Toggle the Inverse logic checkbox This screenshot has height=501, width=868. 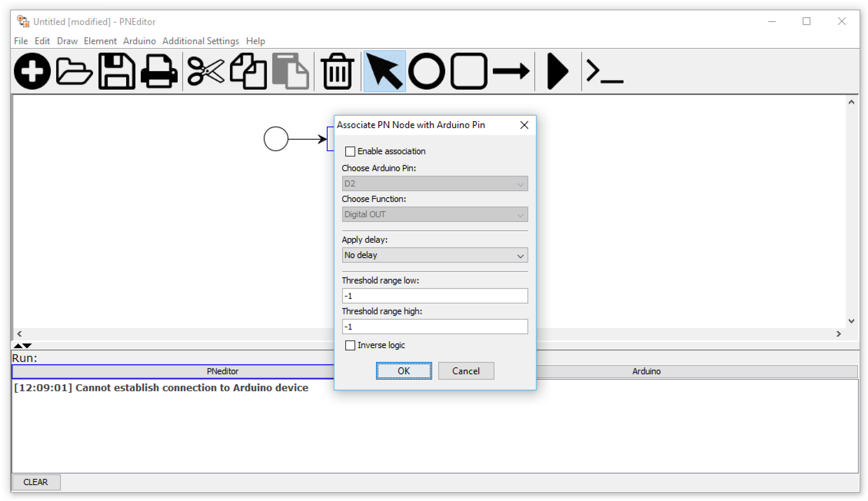[x=350, y=345]
